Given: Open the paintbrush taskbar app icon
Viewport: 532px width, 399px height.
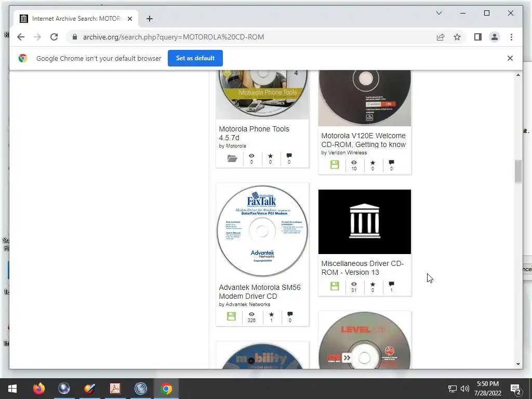Looking at the screenshot, I should click(89, 389).
